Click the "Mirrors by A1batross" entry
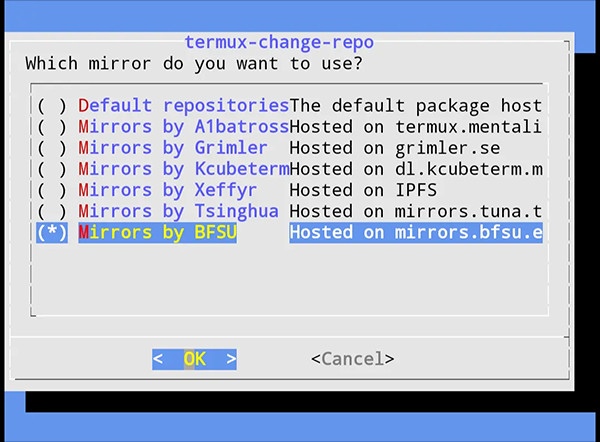This screenshot has height=442, width=600. click(x=183, y=127)
